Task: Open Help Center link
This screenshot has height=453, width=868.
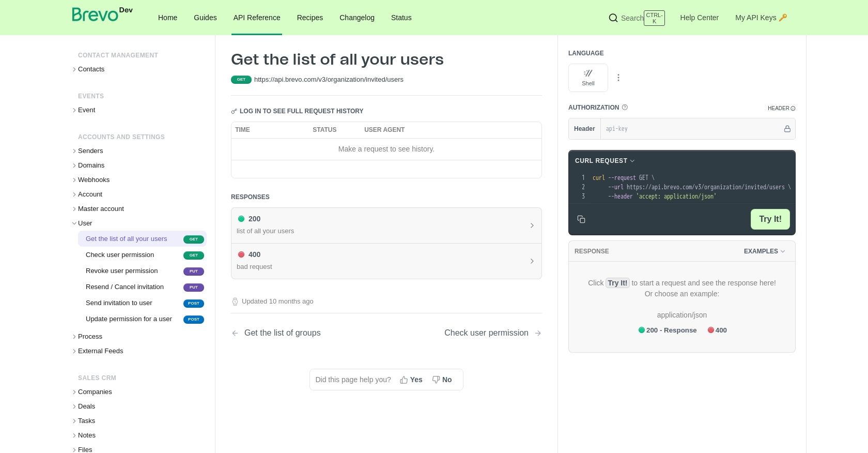Action: pos(699,18)
